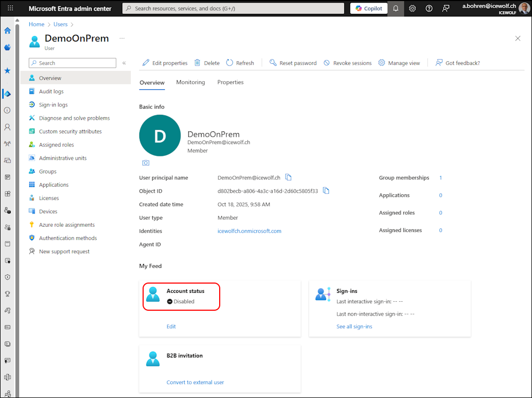The height and width of the screenshot is (398, 532).
Task: Click the camera icon to change photo
Action: pos(146,163)
